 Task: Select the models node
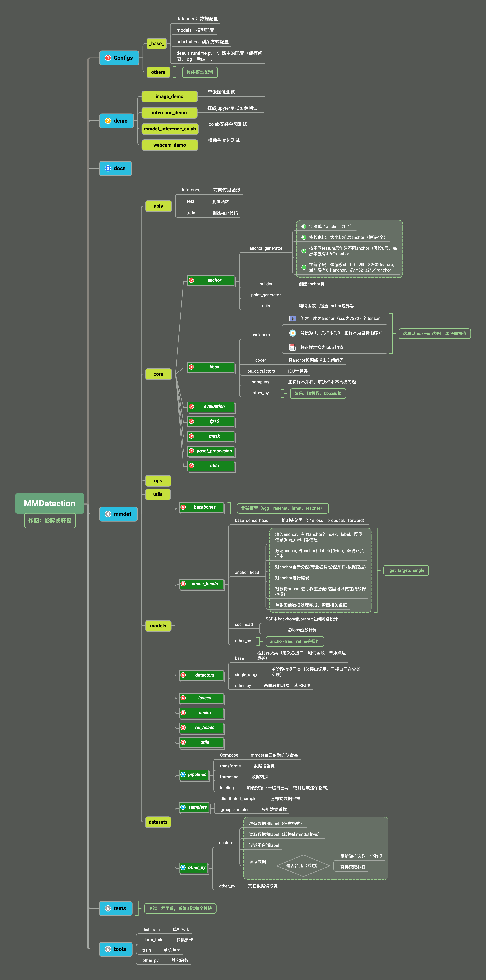point(158,626)
